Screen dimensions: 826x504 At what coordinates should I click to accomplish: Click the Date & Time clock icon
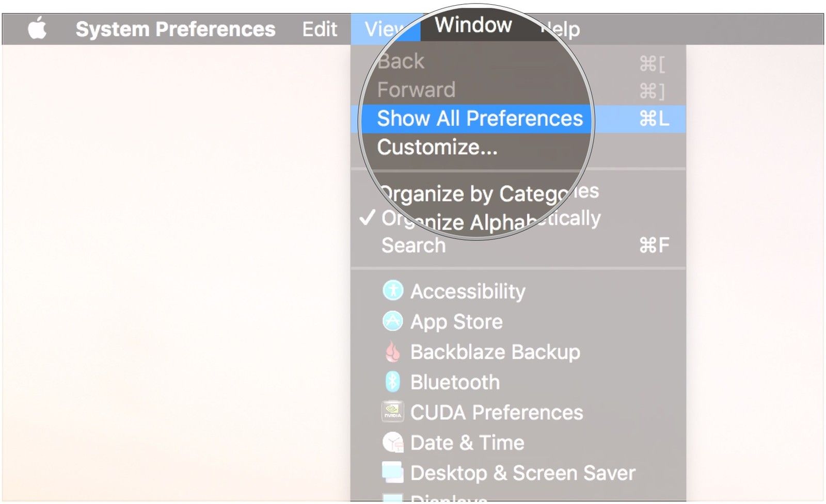click(x=393, y=443)
